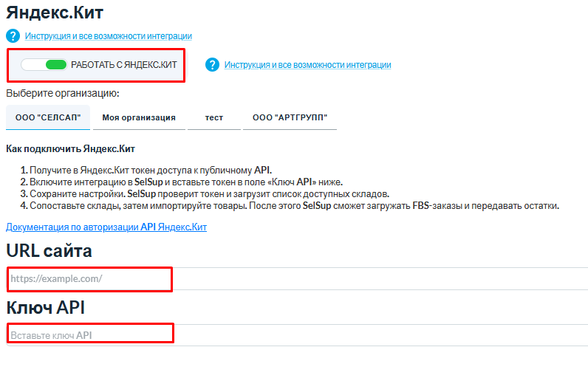Click the help icon under the Яндекс.Кит heading

(x=13, y=36)
